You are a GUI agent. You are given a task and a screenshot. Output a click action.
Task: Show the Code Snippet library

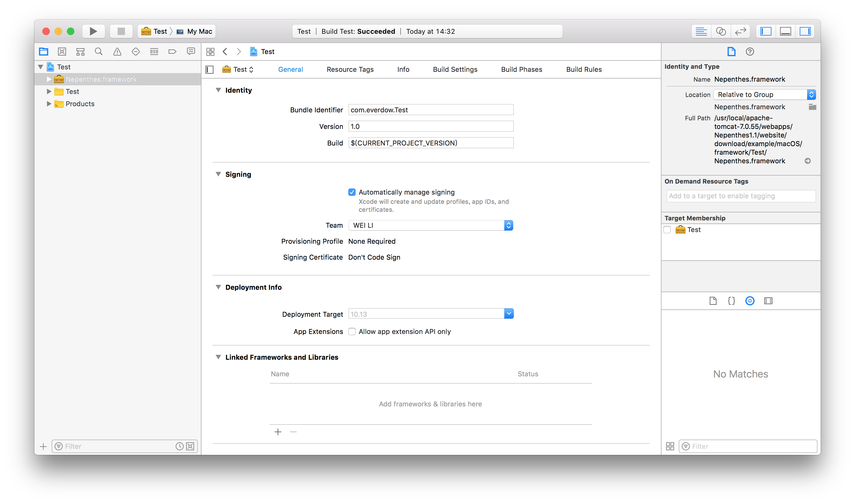coord(731,301)
